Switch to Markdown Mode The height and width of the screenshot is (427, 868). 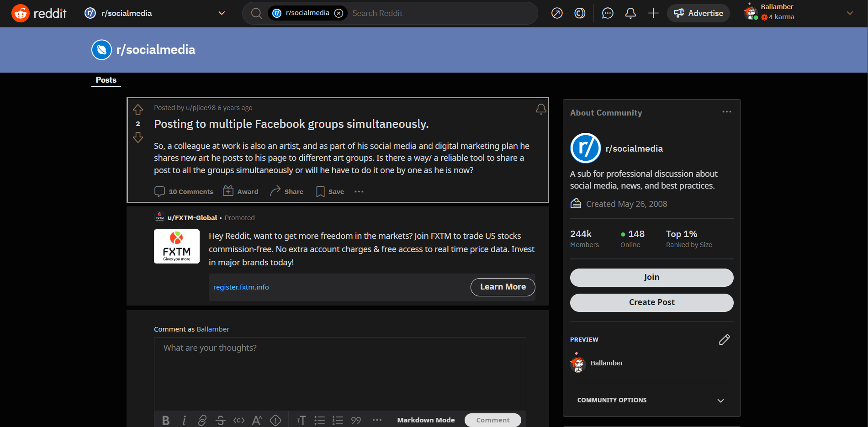(426, 420)
